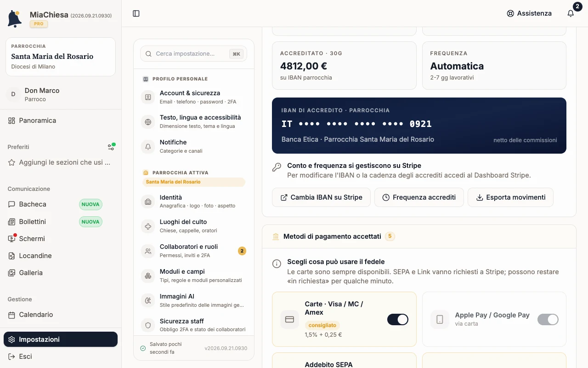Toggle sidebar collapse icon in header
Viewport: 588px width, 368px height.
click(136, 13)
